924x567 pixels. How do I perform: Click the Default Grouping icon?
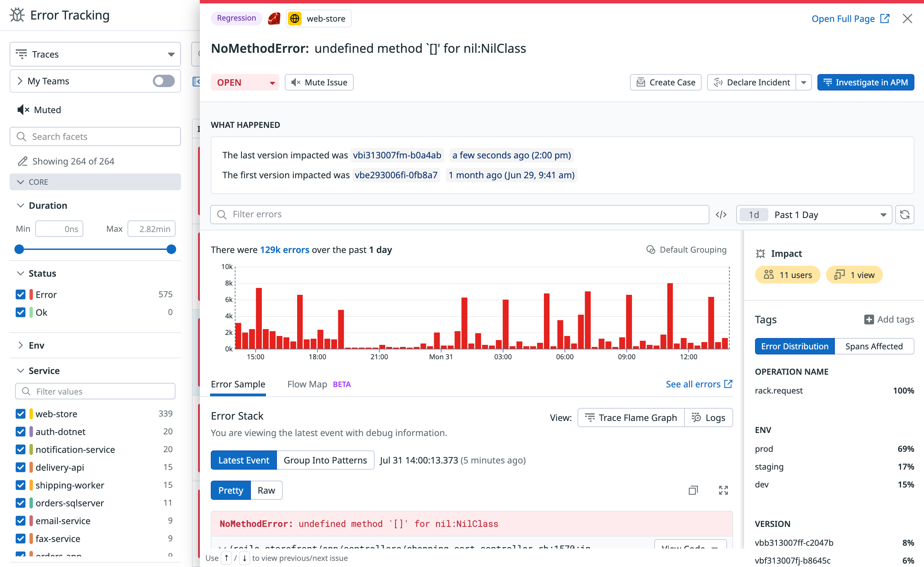tap(651, 250)
